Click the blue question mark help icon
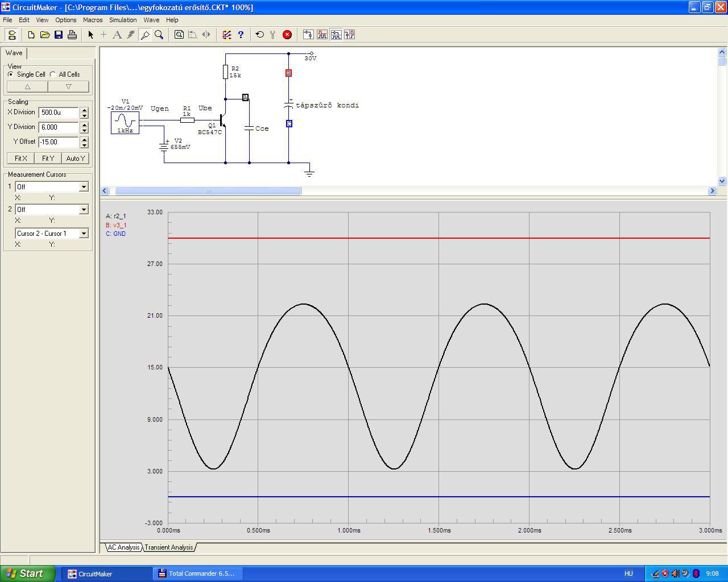This screenshot has width=728, height=582. pyautogui.click(x=241, y=35)
